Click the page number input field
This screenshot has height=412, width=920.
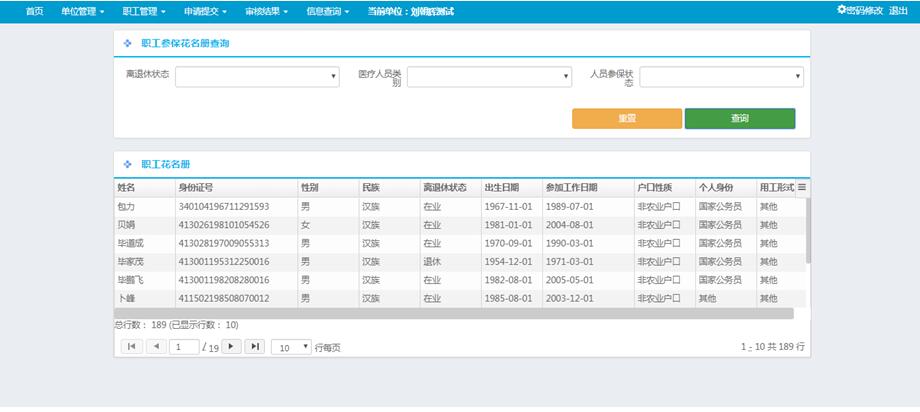coord(184,347)
